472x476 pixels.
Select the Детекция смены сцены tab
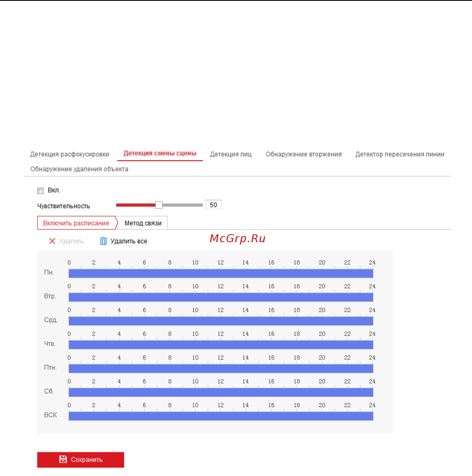(x=160, y=153)
